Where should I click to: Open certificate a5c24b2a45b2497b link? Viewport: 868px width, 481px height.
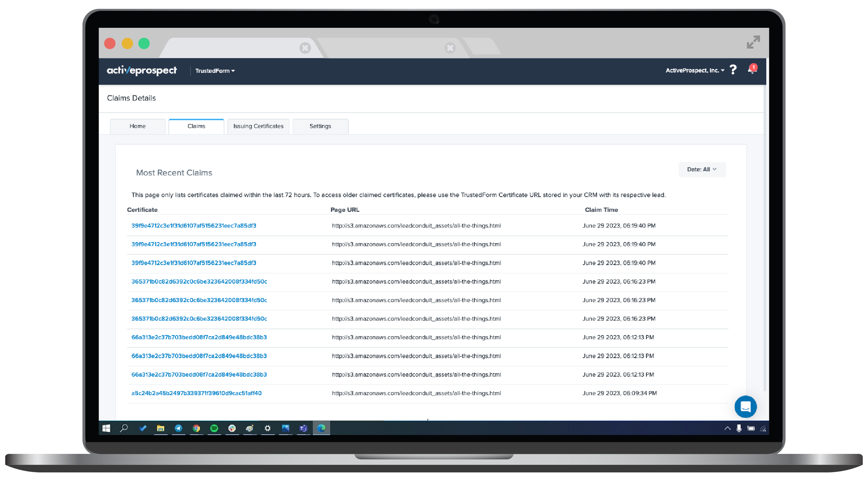pos(196,393)
